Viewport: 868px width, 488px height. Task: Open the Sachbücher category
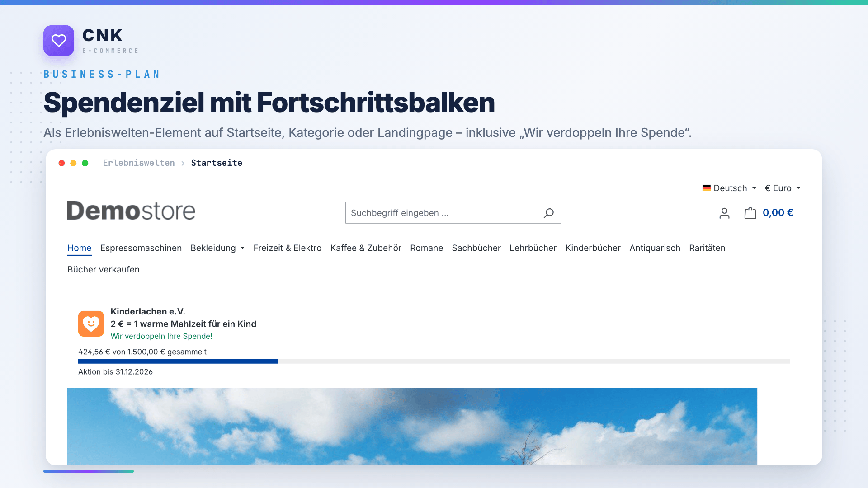point(476,248)
